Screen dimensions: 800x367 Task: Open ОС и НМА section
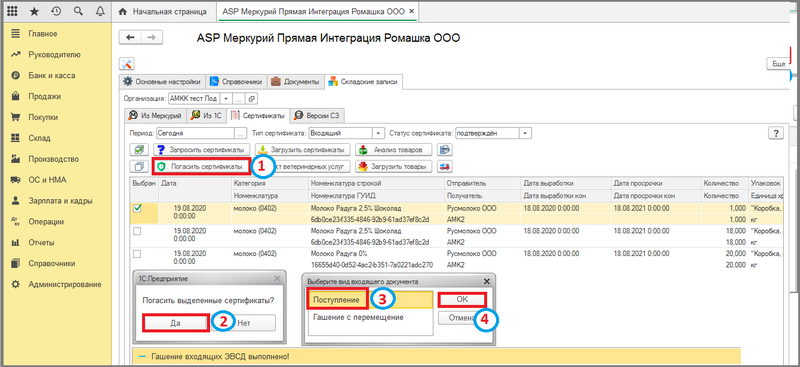[47, 180]
